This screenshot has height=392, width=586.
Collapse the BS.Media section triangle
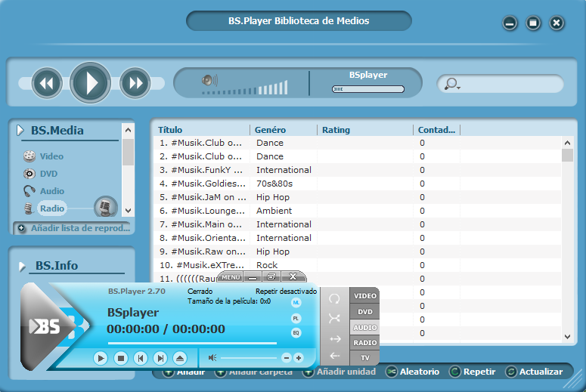pyautogui.click(x=20, y=131)
